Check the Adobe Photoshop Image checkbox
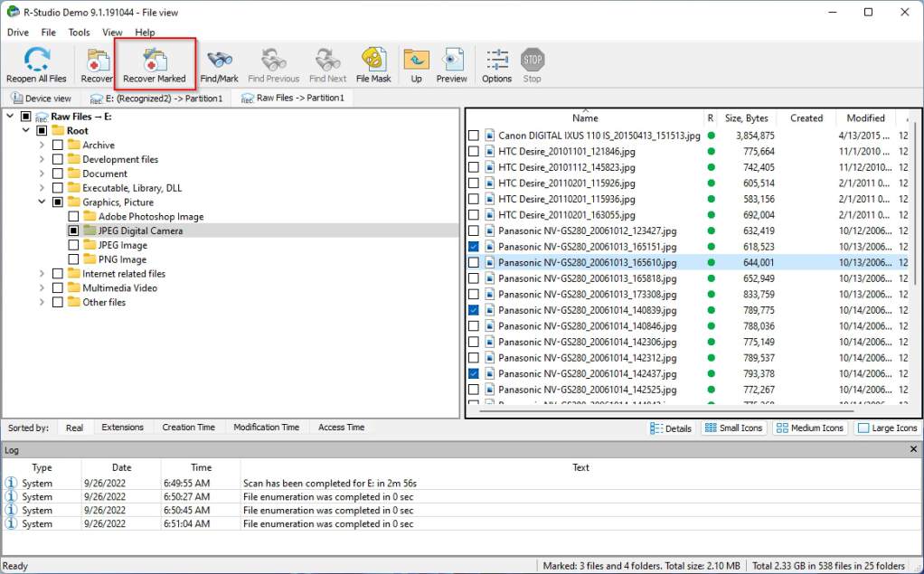 click(73, 216)
